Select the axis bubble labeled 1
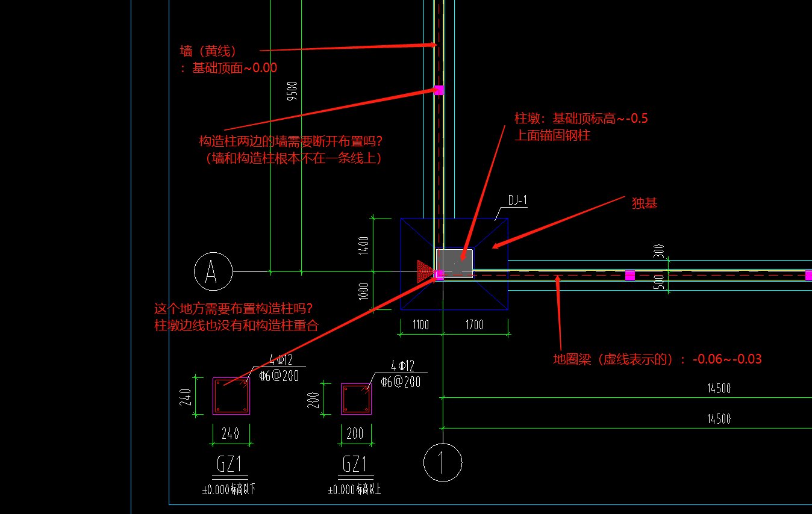This screenshot has height=514, width=812. (443, 463)
